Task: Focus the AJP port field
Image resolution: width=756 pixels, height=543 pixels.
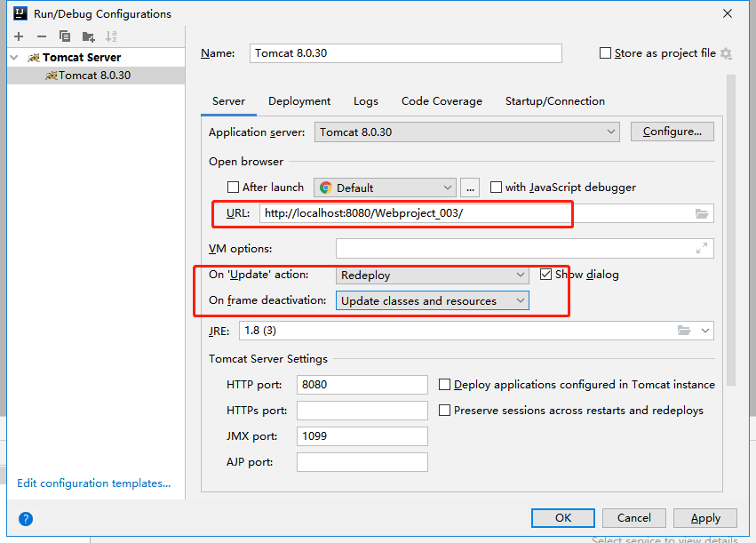Action: [362, 462]
